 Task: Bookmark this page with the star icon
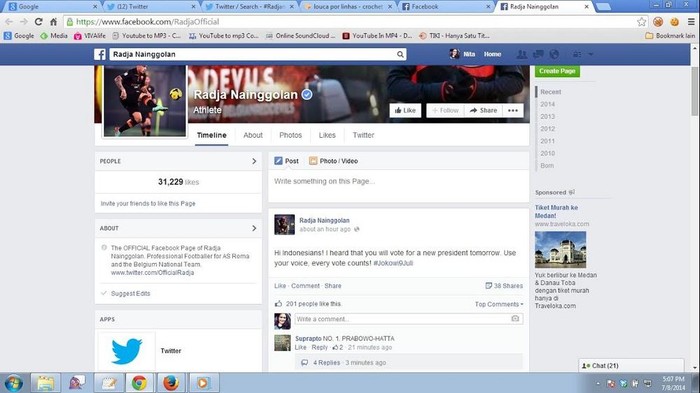642,21
